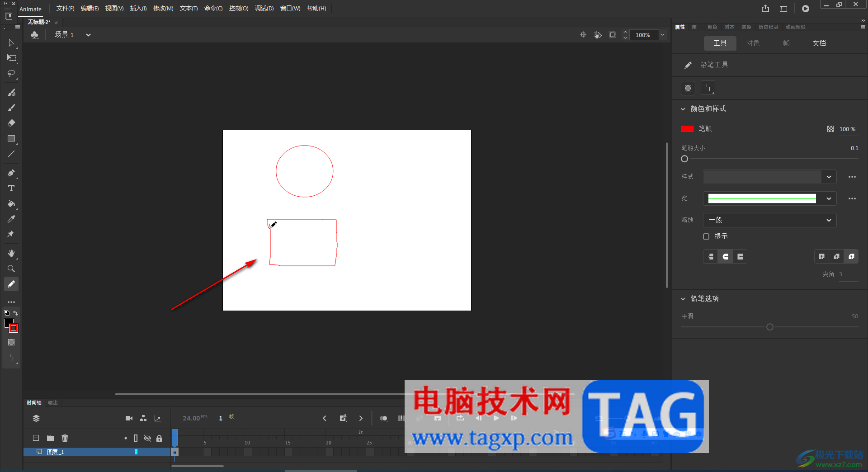Select the Classic Brush tool
The height and width of the screenshot is (472, 868).
tap(11, 108)
